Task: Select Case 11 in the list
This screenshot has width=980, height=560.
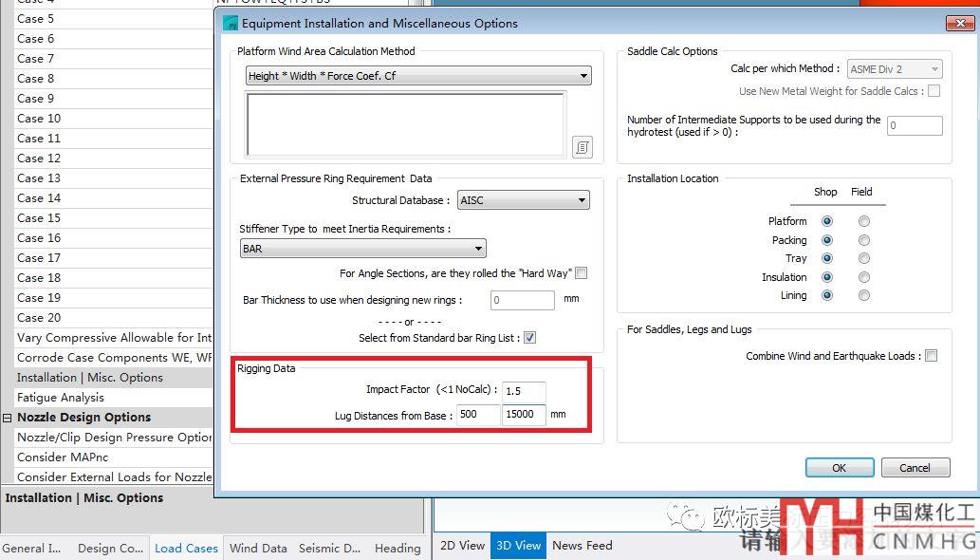Action: tap(113, 139)
